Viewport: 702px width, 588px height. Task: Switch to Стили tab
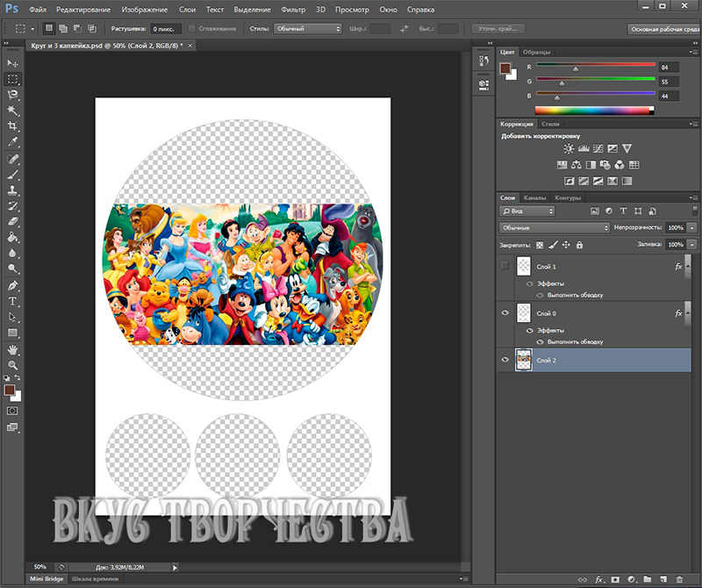click(x=550, y=124)
